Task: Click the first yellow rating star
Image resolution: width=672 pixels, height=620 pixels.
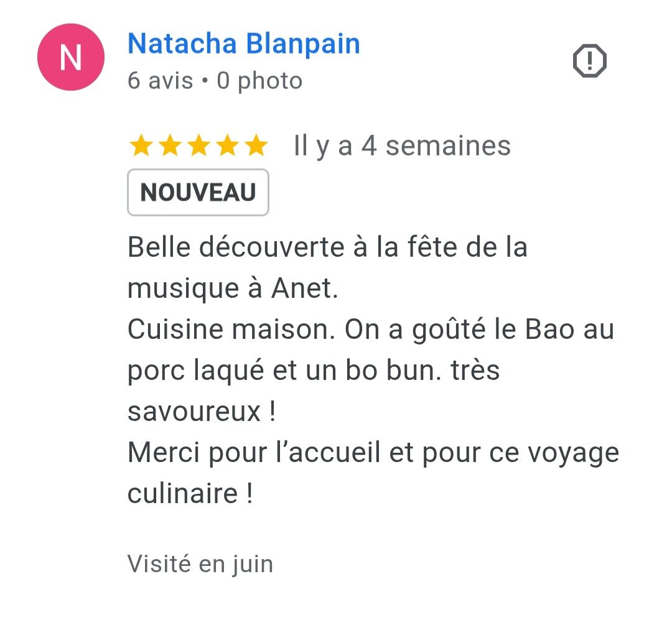Action: click(141, 146)
